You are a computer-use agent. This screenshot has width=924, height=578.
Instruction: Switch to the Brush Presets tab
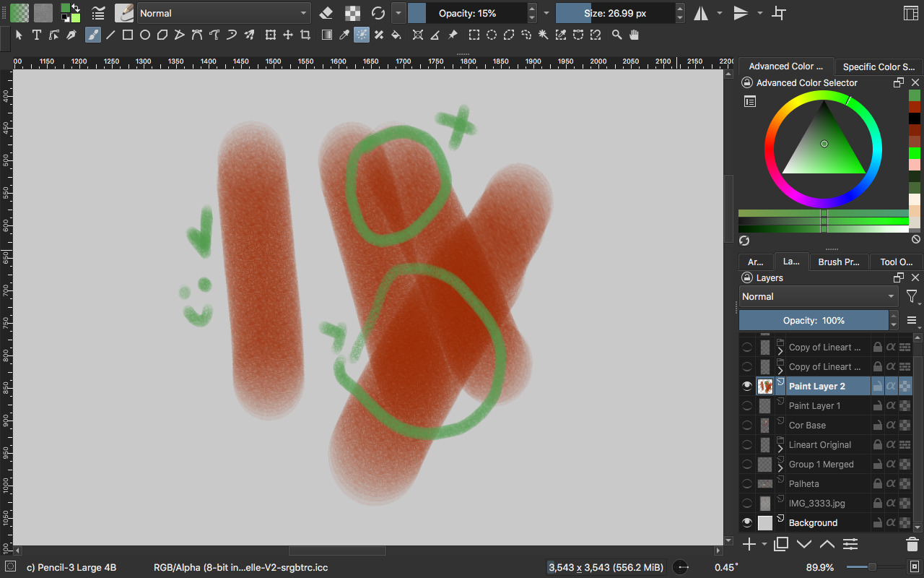tap(838, 262)
